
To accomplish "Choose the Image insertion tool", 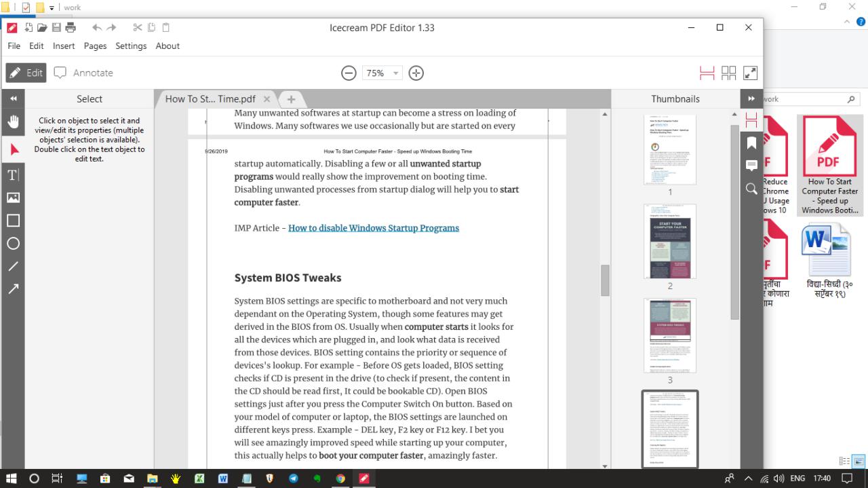I will 12,197.
